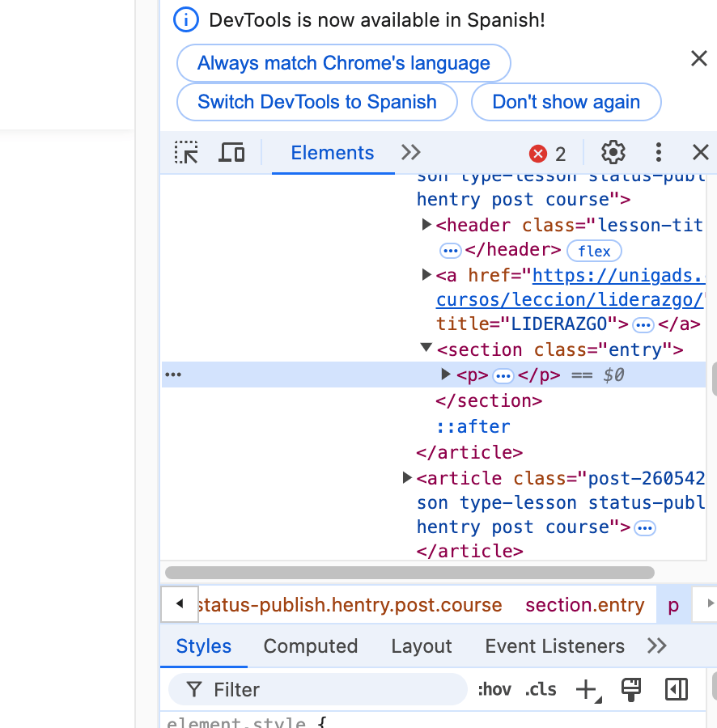Viewport: 717px width, 728px height.
Task: Click the Filter styles input field
Action: point(318,690)
